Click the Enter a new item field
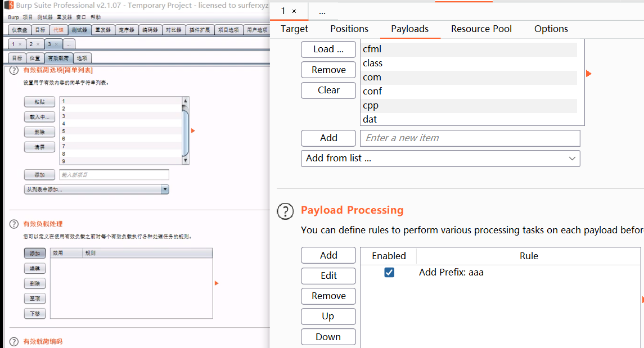644x348 pixels. [x=470, y=138]
